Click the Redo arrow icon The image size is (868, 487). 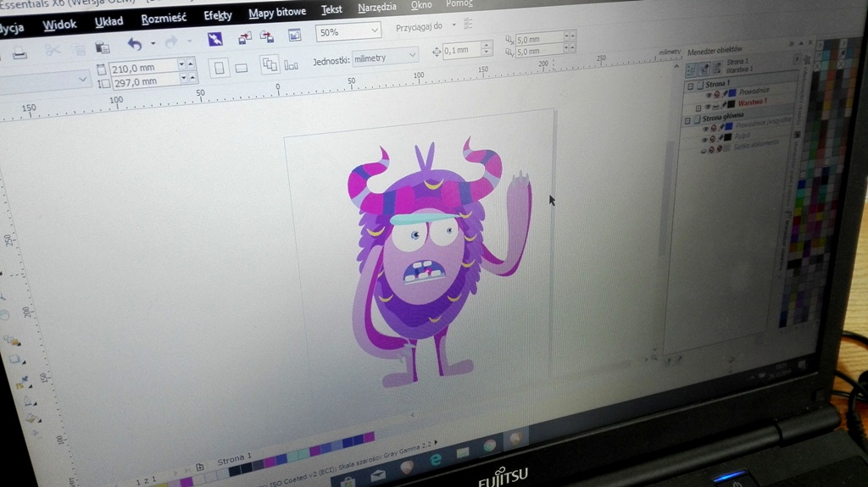coord(171,42)
